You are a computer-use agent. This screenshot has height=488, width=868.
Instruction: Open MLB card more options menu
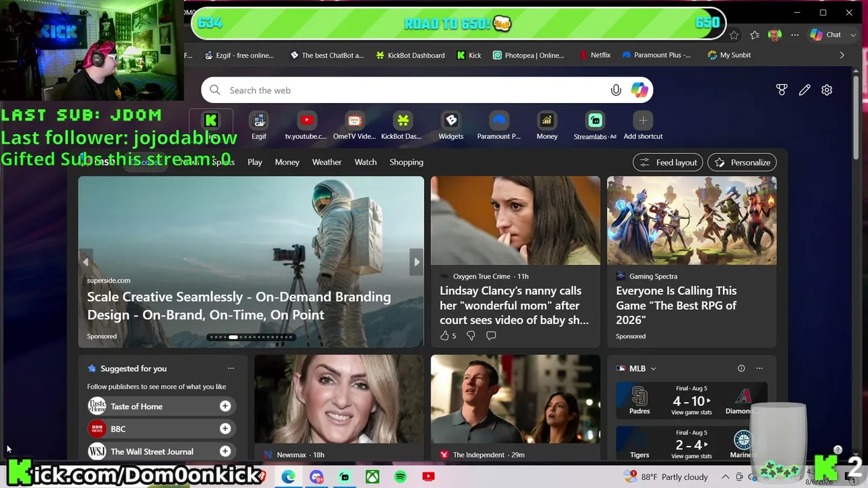point(759,368)
